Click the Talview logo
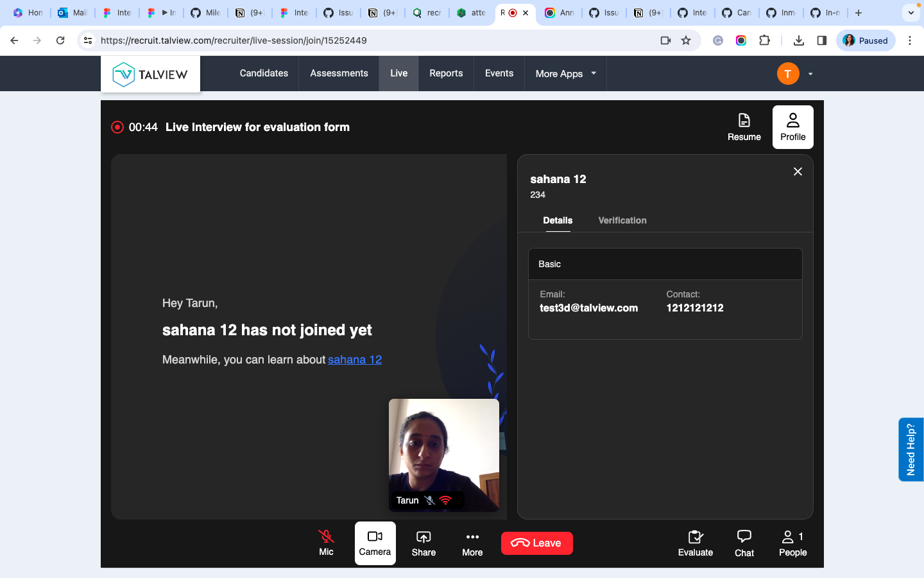This screenshot has height=578, width=924. [150, 74]
